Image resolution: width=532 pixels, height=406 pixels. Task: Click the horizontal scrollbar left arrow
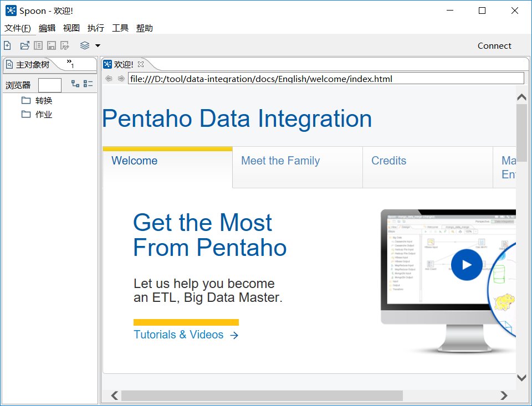click(x=115, y=395)
